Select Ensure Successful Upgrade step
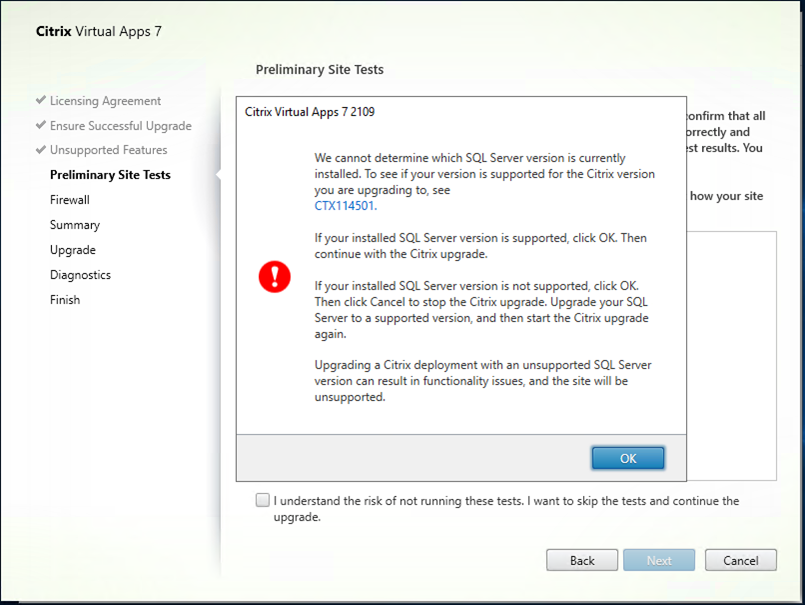 click(121, 126)
